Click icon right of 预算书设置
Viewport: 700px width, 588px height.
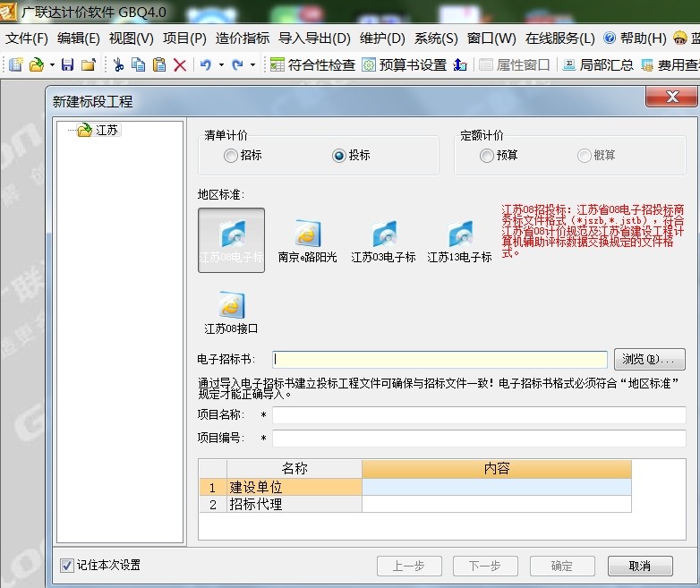click(x=460, y=64)
